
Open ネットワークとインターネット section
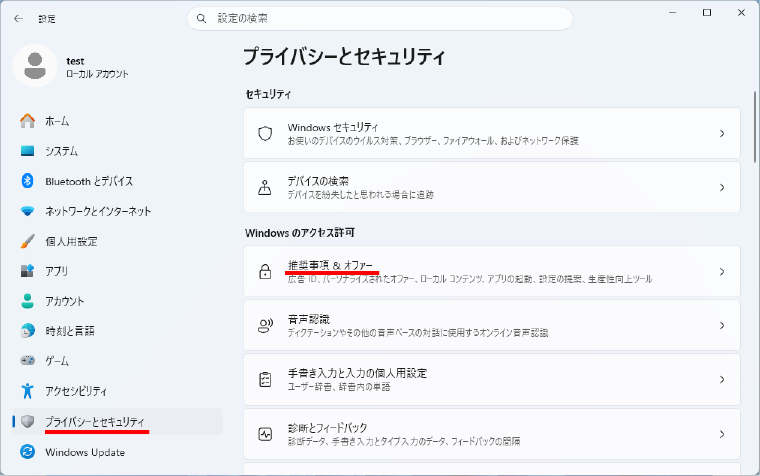pos(117,211)
